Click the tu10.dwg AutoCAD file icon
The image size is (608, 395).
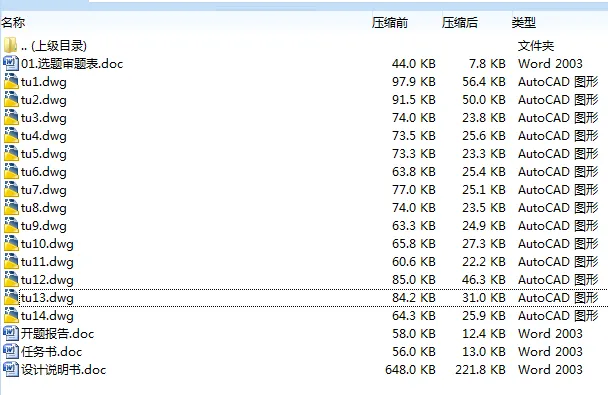11,243
